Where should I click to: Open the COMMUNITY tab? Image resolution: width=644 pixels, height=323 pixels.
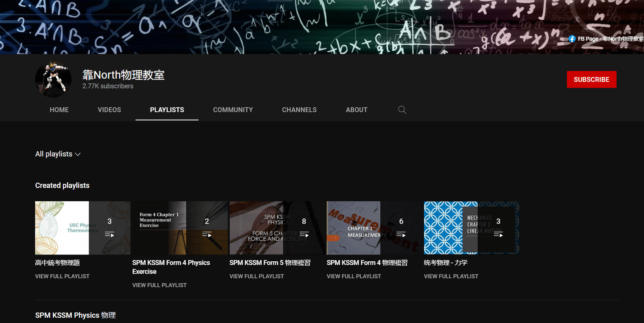pyautogui.click(x=233, y=110)
